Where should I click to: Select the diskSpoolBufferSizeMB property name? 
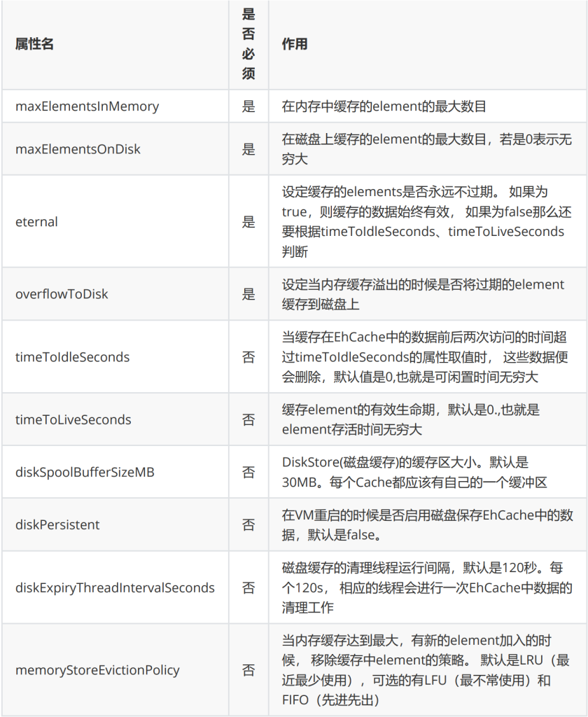tap(85, 473)
